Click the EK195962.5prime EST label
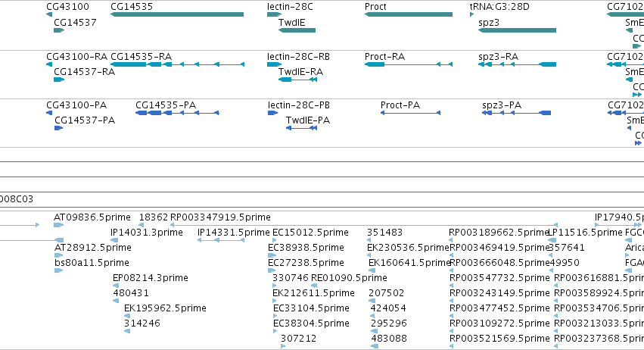 (165, 308)
